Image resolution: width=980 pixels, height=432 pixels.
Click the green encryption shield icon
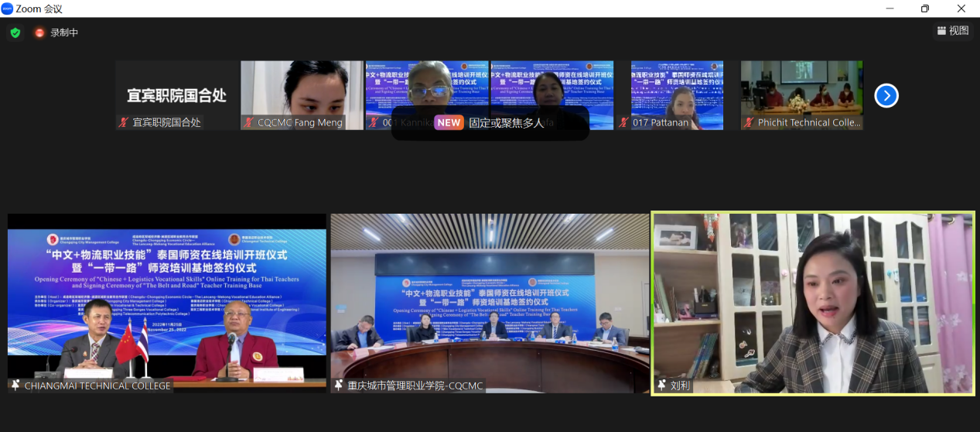(x=15, y=33)
